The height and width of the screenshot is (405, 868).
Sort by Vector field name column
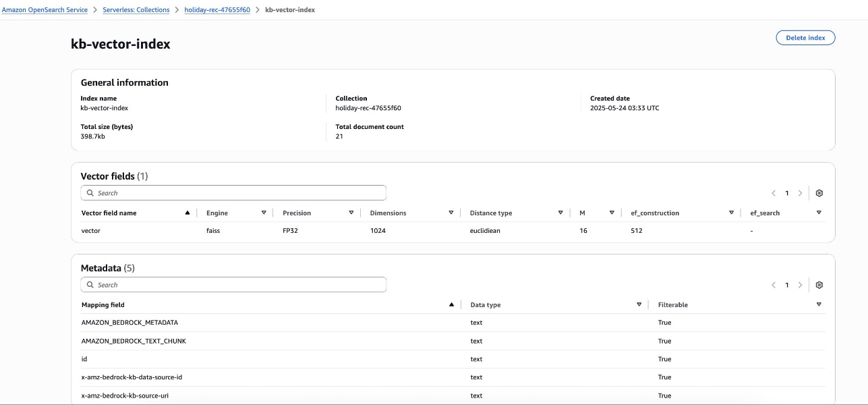coord(187,213)
